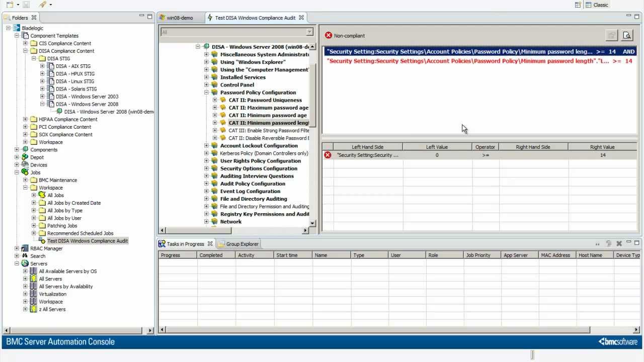Click the Right Value column header

click(602, 147)
